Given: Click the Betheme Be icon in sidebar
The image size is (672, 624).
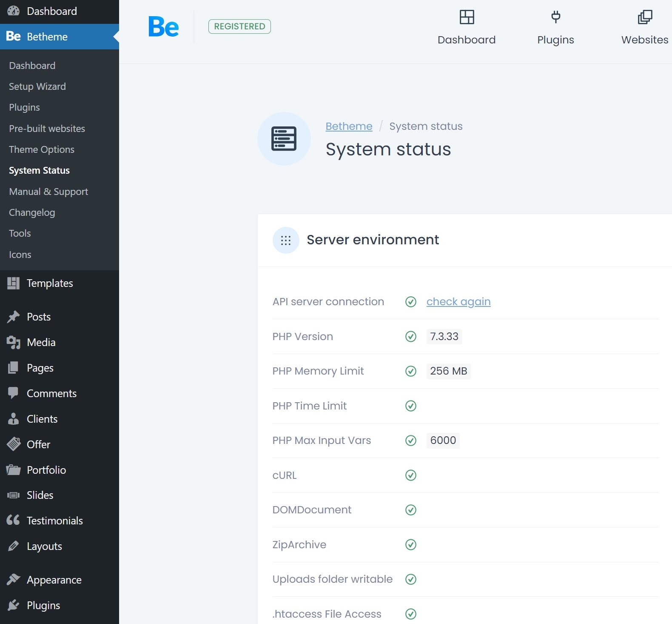Looking at the screenshot, I should 14,37.
